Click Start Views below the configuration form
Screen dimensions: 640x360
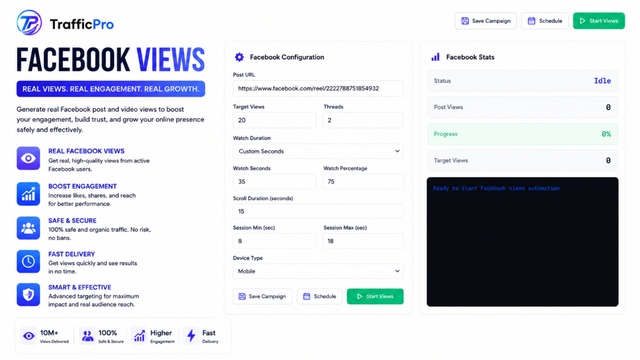tap(375, 296)
